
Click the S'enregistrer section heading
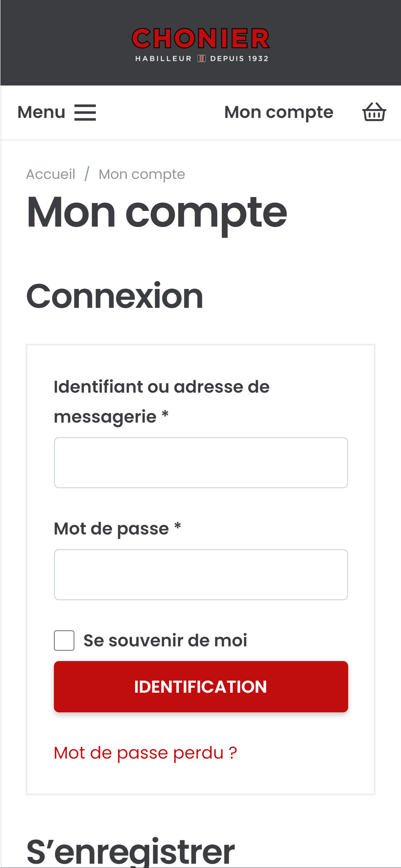[130, 852]
